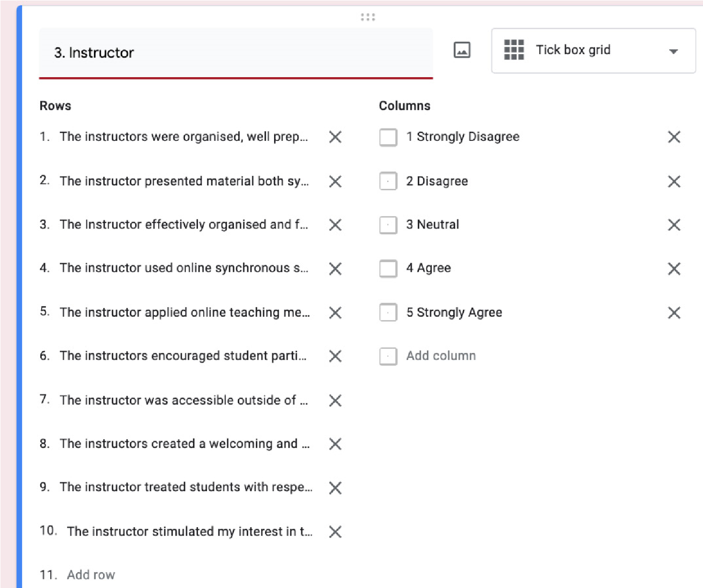
Task: Tick the checkbox next to 1 Strongly Disagree
Action: tap(388, 138)
